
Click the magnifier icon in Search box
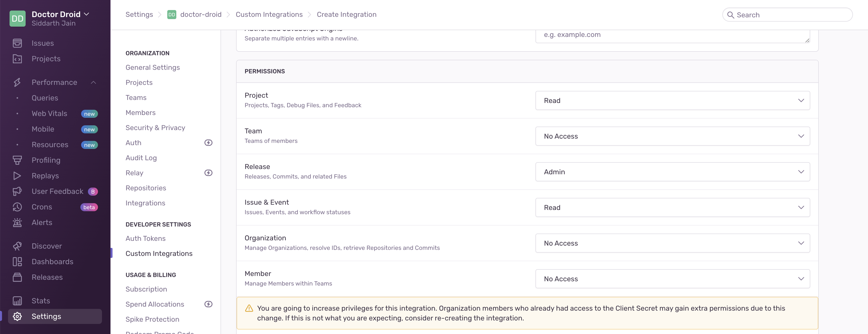click(730, 15)
